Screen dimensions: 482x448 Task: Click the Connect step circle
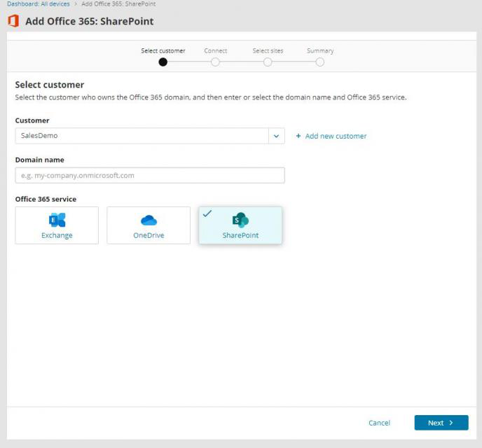215,62
